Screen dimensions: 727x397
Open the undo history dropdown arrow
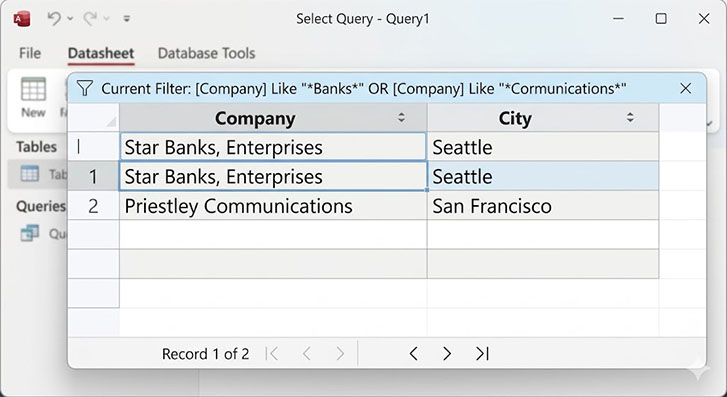(x=70, y=19)
